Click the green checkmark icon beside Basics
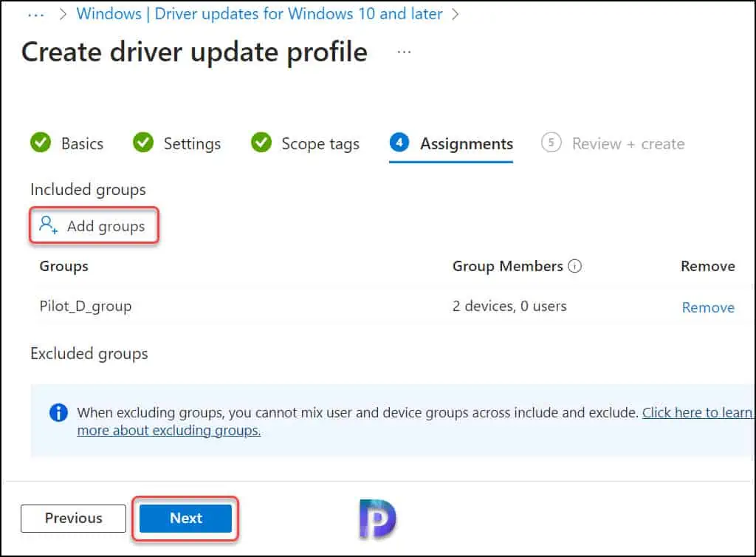Screen dimensions: 756x557 (x=41, y=143)
